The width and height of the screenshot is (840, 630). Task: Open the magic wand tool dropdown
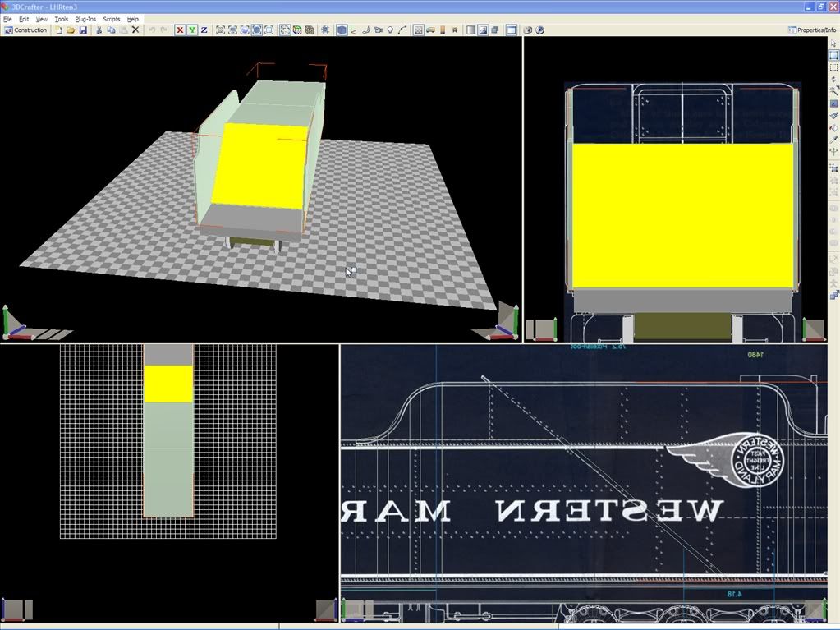point(833,91)
